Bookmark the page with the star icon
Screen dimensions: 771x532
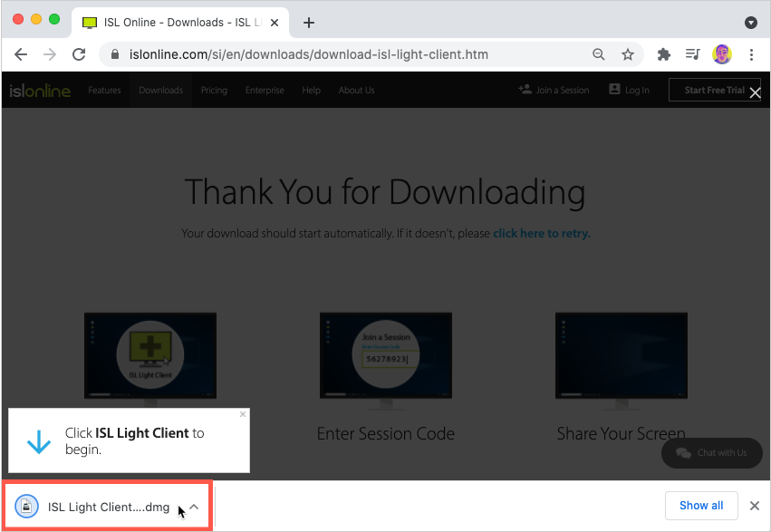click(x=629, y=54)
